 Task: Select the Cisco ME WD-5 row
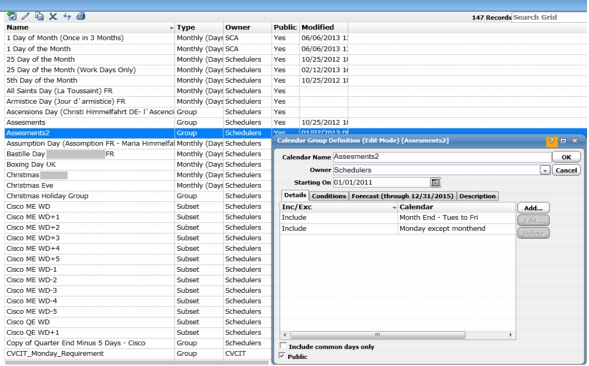click(x=138, y=312)
